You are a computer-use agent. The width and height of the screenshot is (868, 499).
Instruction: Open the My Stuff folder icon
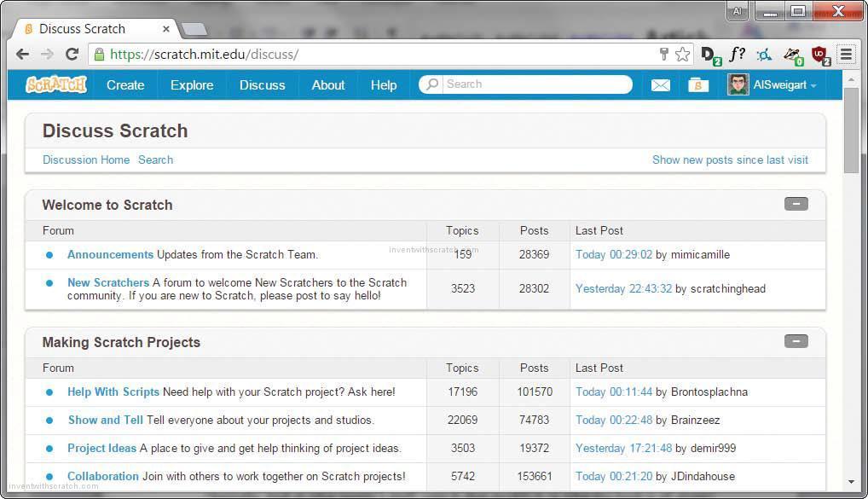698,85
